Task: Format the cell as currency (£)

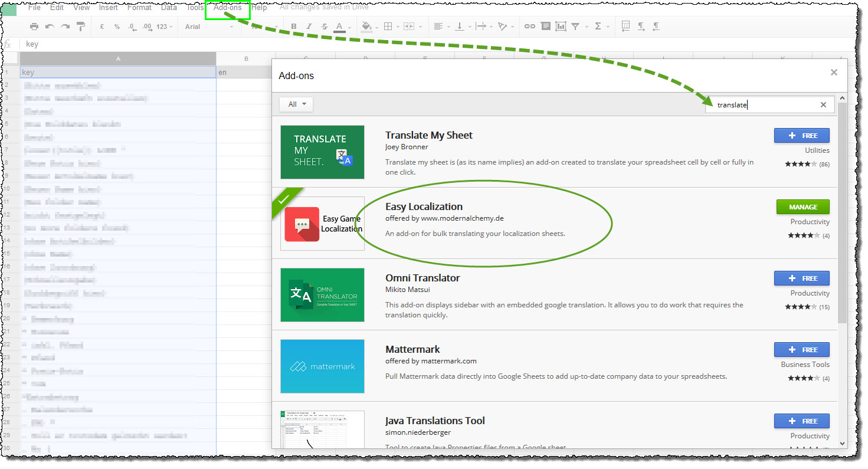Action: coord(102,27)
